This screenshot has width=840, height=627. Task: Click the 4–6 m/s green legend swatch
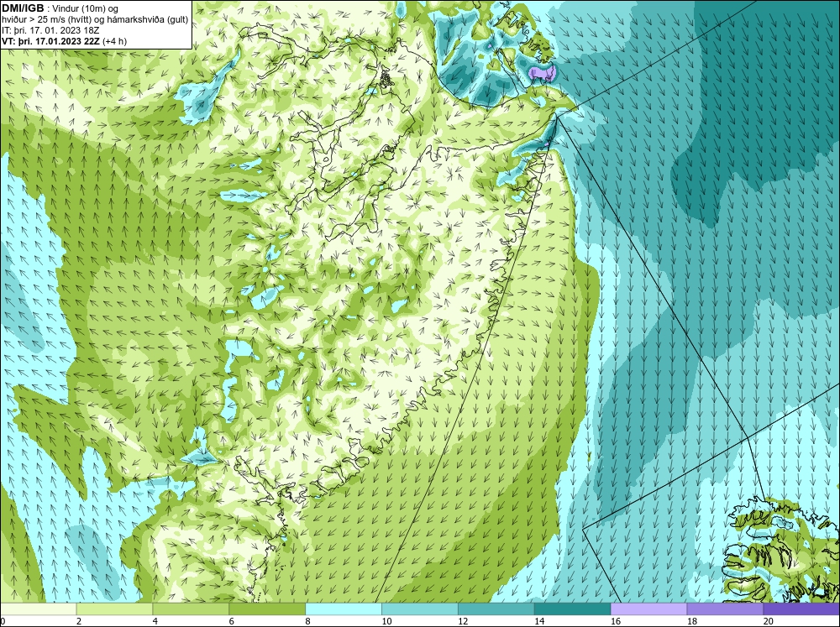[x=191, y=609]
